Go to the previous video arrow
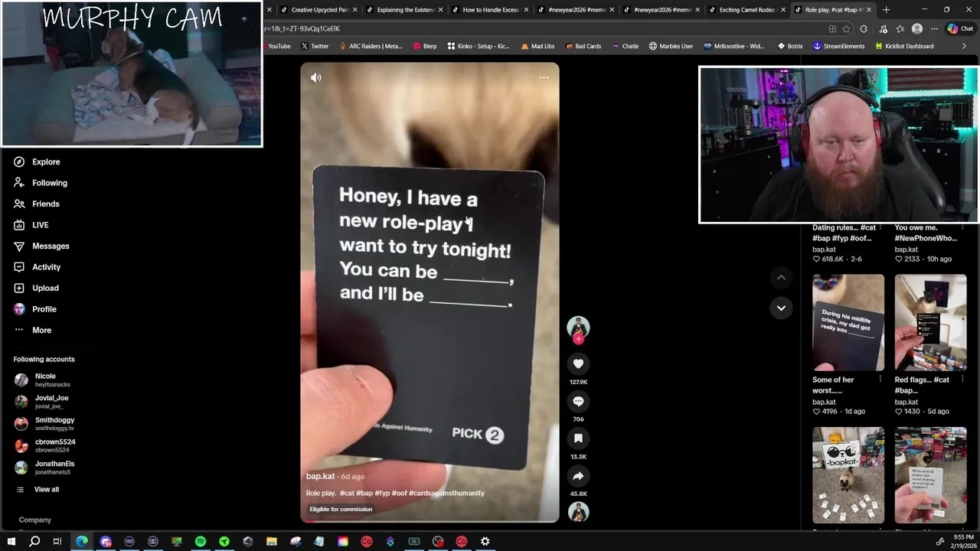 click(x=781, y=277)
